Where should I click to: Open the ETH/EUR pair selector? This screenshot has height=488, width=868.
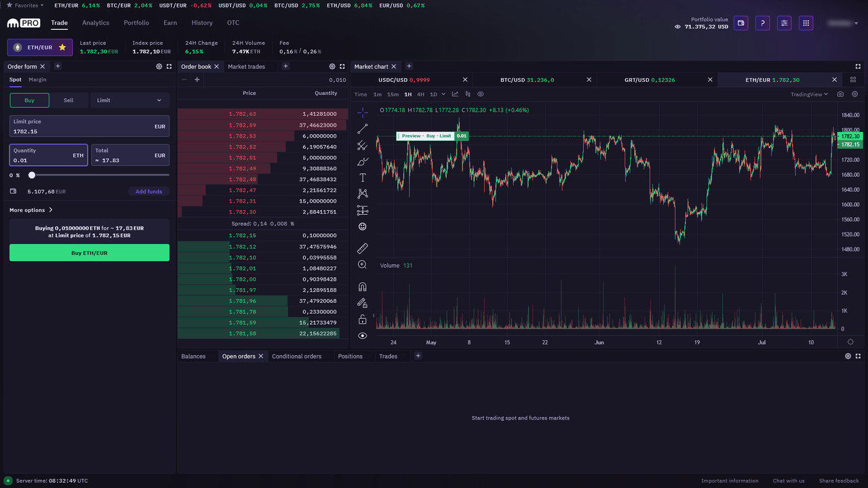click(40, 47)
